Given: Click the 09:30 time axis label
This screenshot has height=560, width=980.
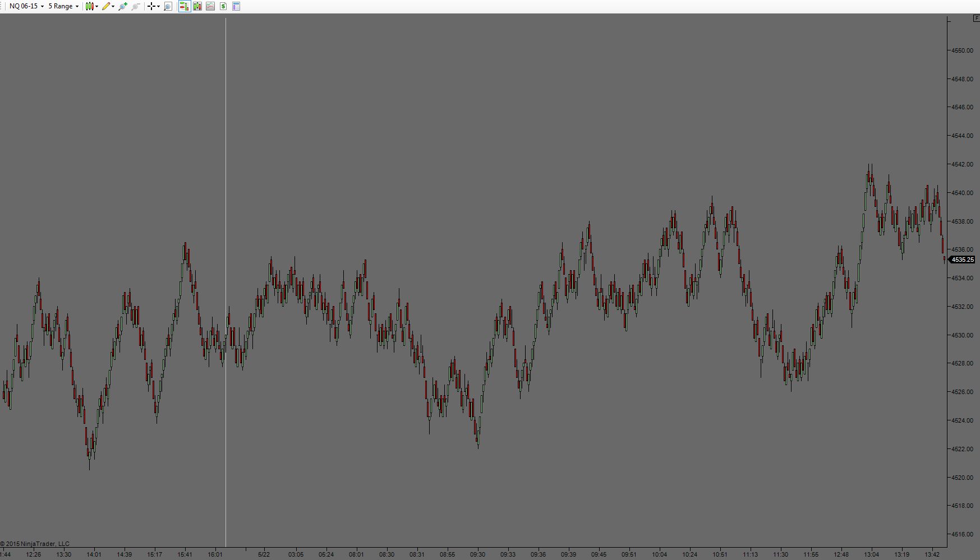Looking at the screenshot, I should [x=478, y=554].
